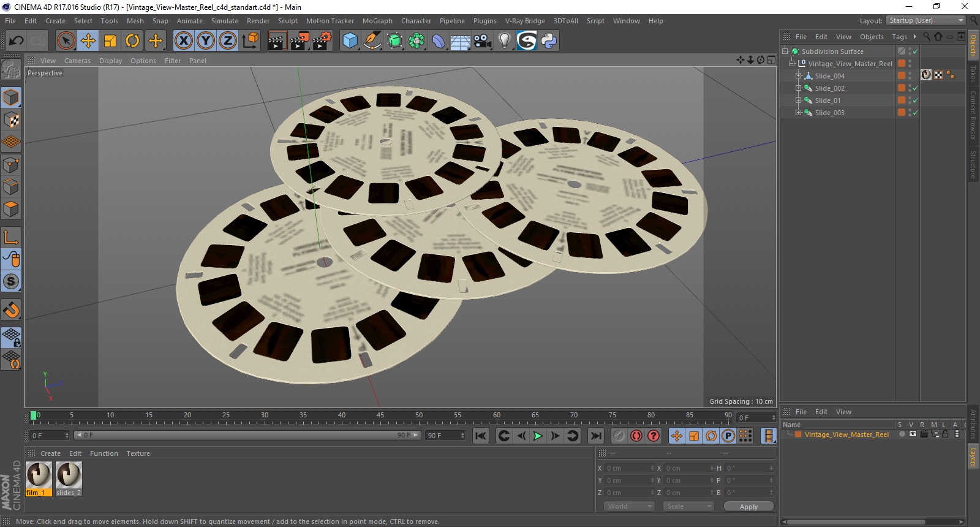Add a Cube primitive object

350,41
